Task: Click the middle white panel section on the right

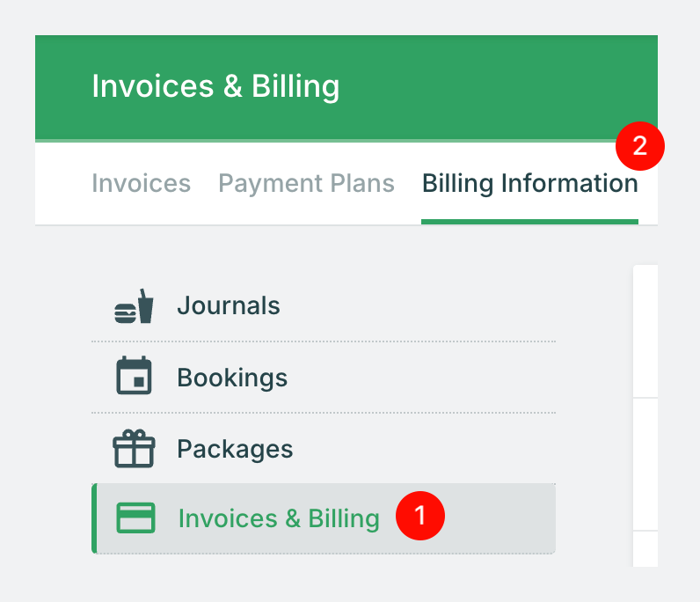Action: point(645,464)
